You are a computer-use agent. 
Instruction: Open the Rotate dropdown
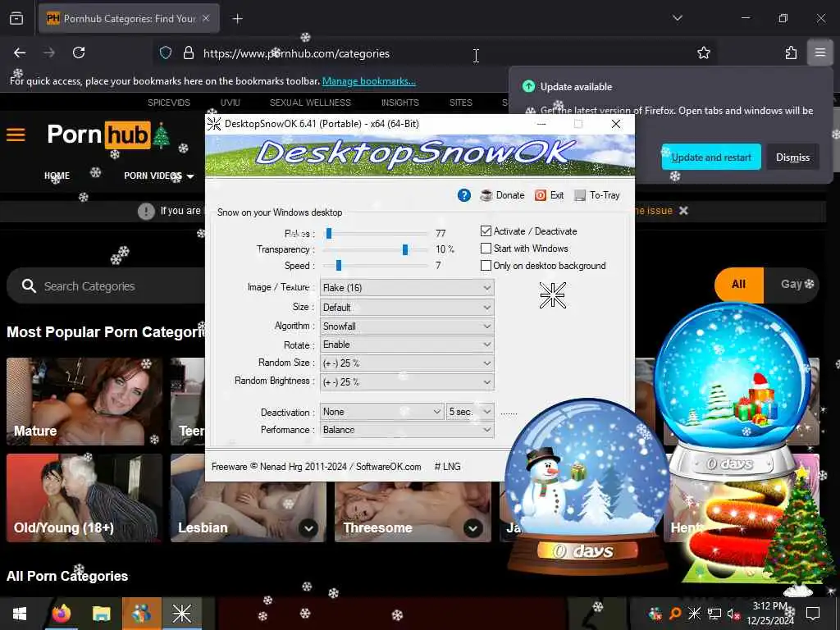(x=407, y=345)
